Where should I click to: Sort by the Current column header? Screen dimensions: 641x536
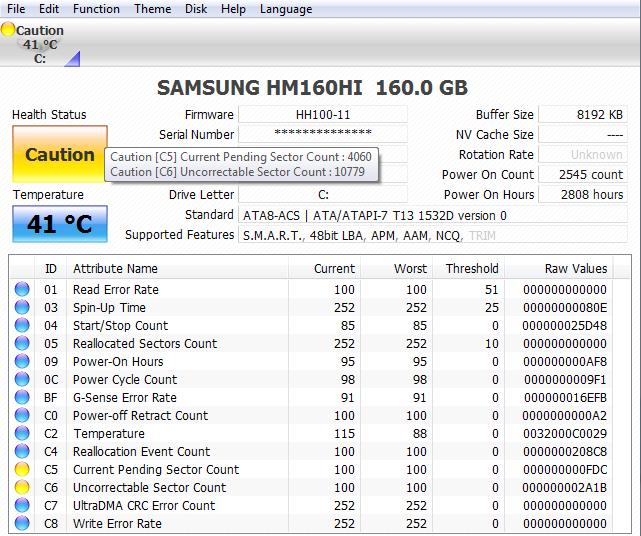pos(324,269)
